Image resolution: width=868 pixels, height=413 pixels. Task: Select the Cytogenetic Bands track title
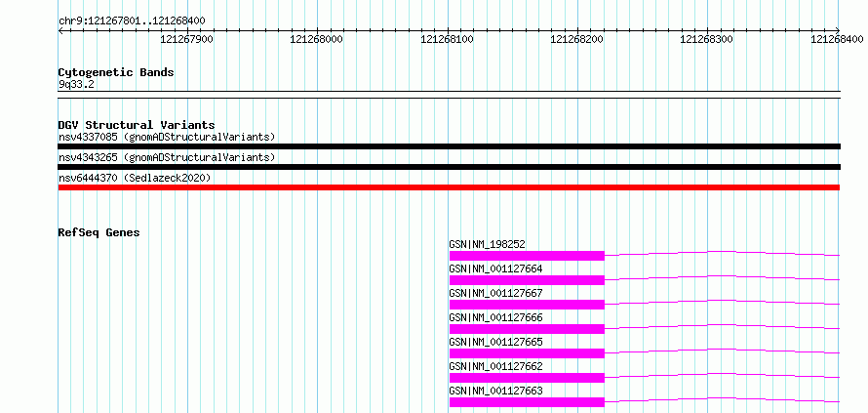pyautogui.click(x=116, y=72)
